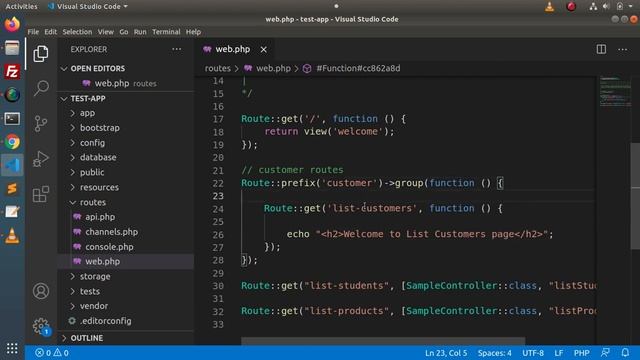This screenshot has width=640, height=360.
Task: Change language mode PHP in status bar
Action: pos(581,353)
